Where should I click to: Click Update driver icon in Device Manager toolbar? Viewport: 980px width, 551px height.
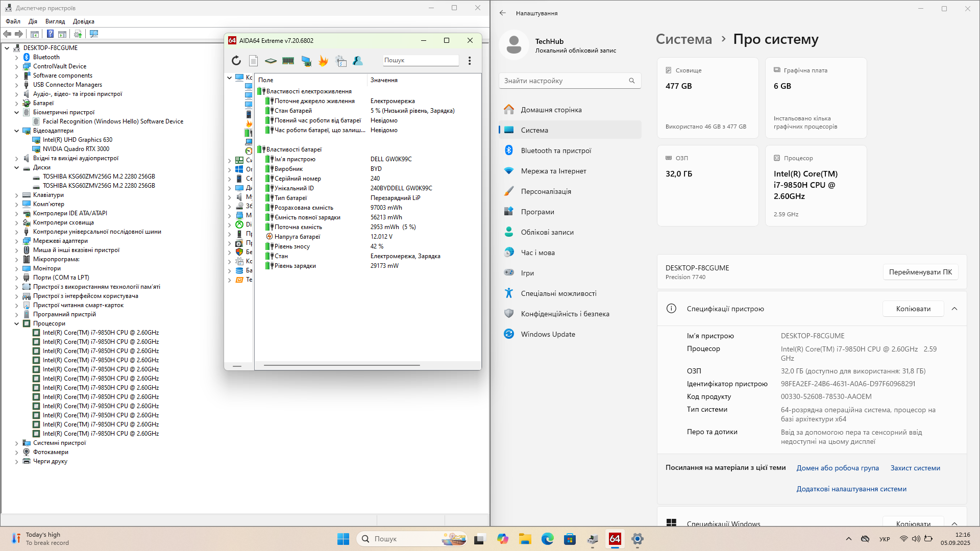[78, 34]
